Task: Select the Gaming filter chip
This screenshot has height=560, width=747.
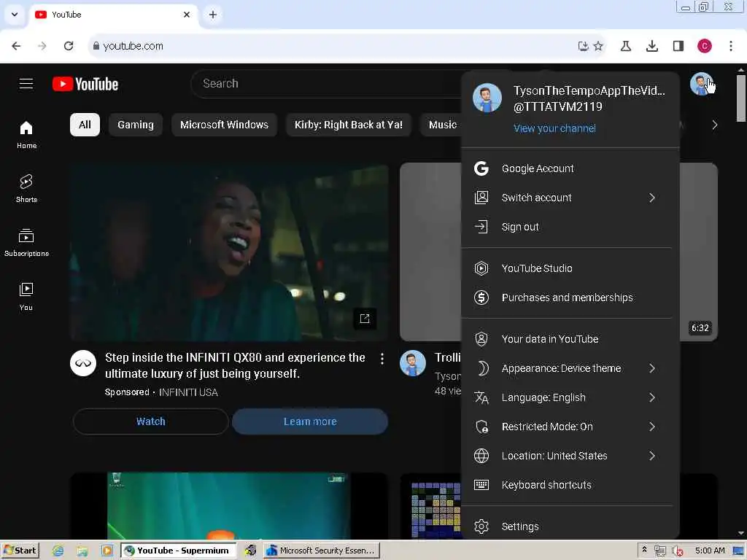Action: coord(136,125)
